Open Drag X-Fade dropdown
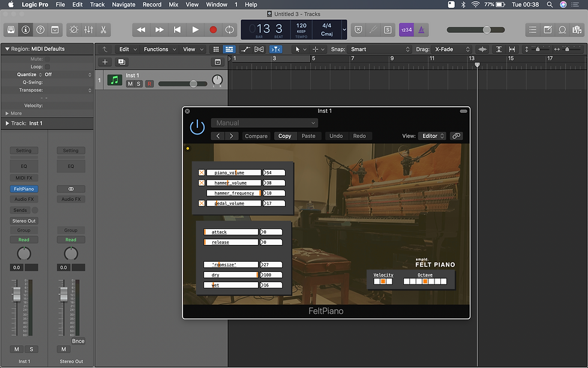Screen dimensions: 588x368 pyautogui.click(x=451, y=49)
